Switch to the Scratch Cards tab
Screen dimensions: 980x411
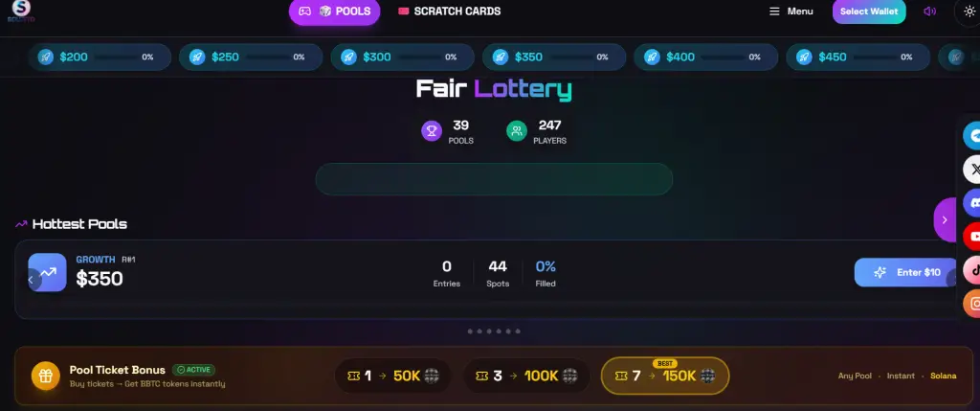click(450, 11)
